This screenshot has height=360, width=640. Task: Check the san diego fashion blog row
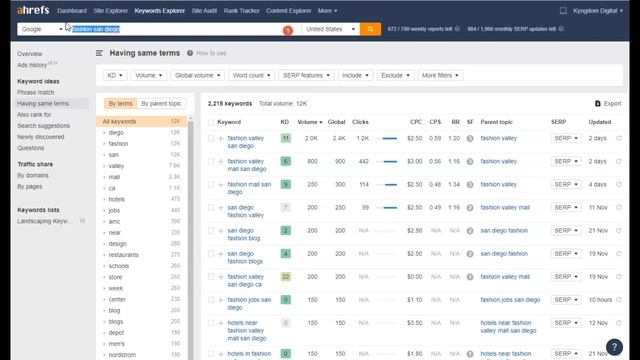coord(211,230)
